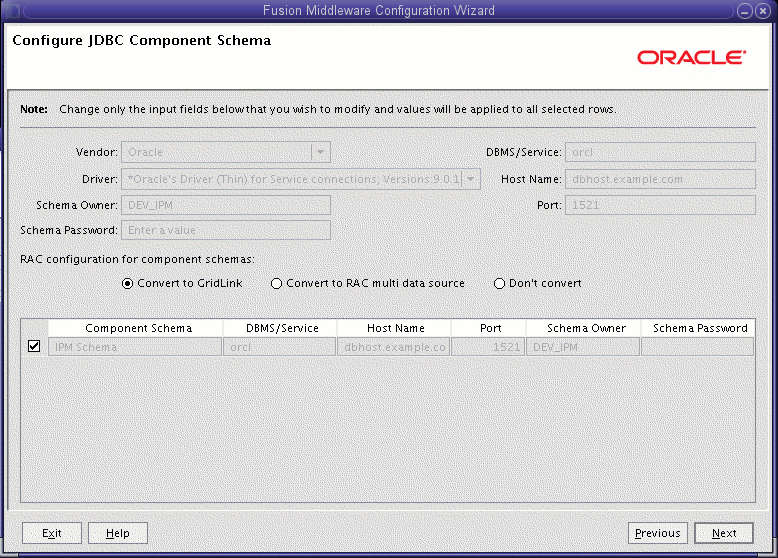Image resolution: width=778 pixels, height=558 pixels.
Task: Click the Host Name input field
Action: (x=660, y=179)
